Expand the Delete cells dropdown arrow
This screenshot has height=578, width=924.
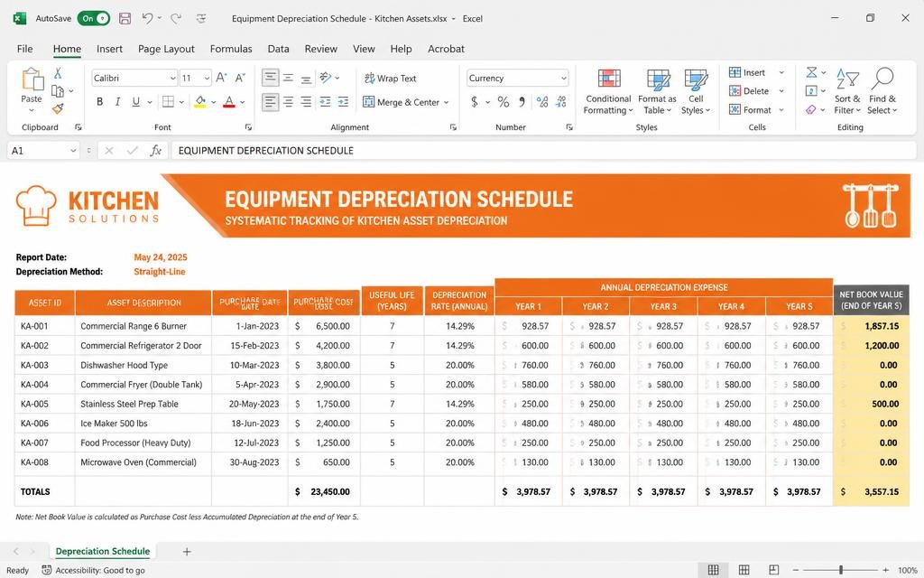781,91
